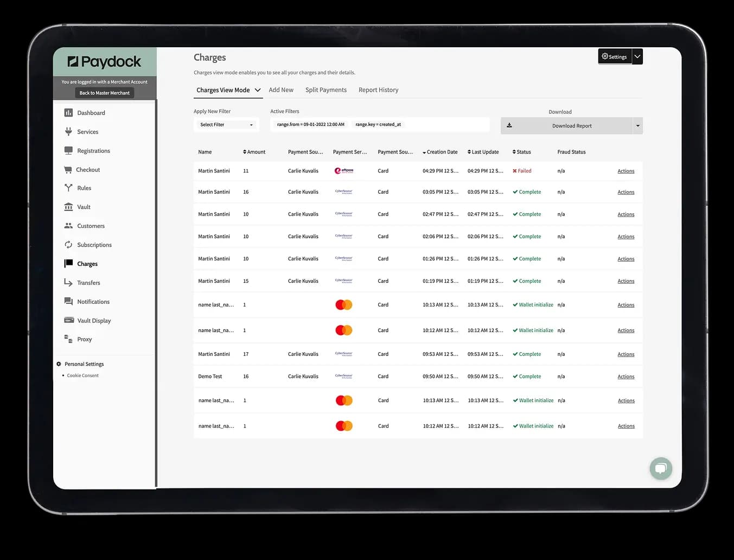Click the range.key created_at filter tag
Viewport: 734px width, 560px height.
[x=378, y=124]
